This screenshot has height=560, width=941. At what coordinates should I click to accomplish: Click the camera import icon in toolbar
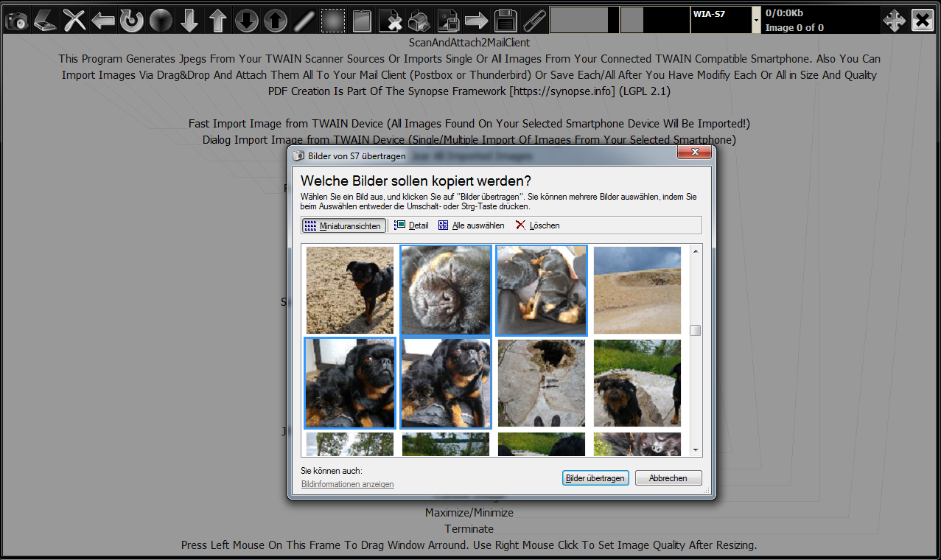coord(16,21)
